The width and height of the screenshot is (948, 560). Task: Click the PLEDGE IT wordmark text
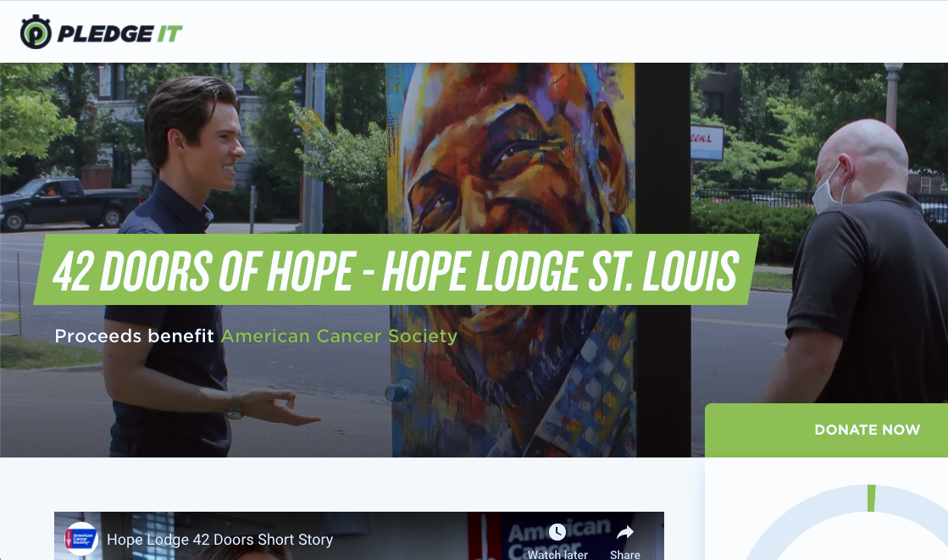(119, 34)
